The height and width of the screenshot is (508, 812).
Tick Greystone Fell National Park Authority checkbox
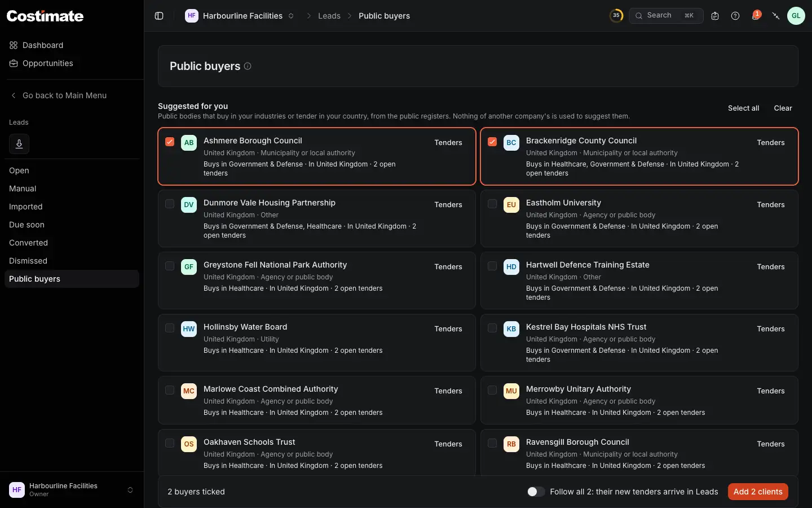(170, 266)
